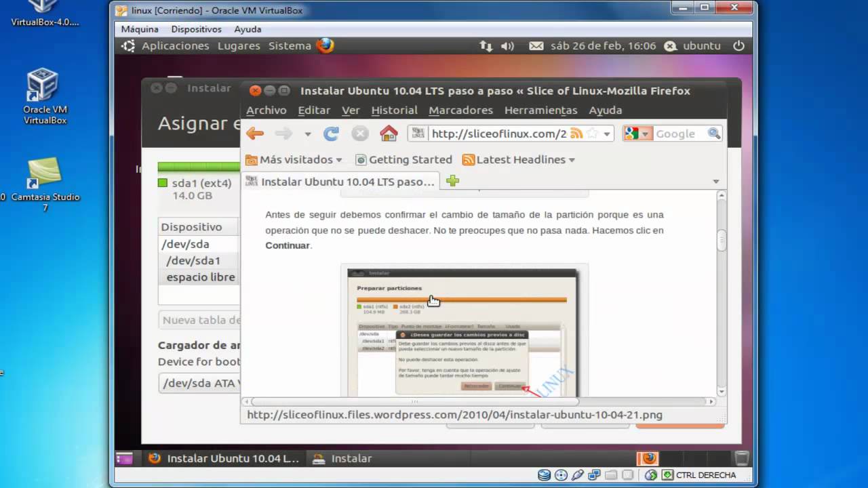Viewport: 868px width, 488px height.
Task: Open the Archivo menu in Firefox
Action: (266, 110)
